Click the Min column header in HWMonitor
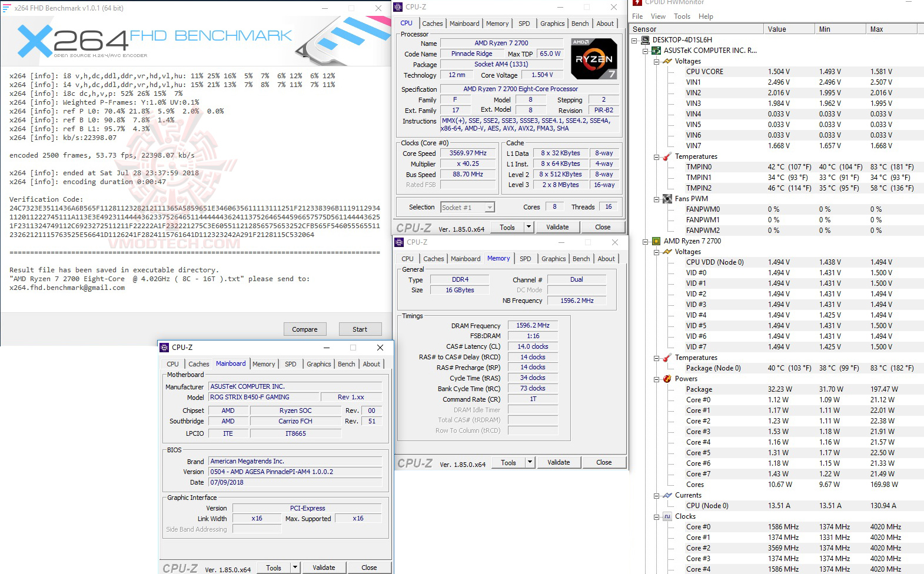Viewport: 924px width, 574px height. point(840,29)
